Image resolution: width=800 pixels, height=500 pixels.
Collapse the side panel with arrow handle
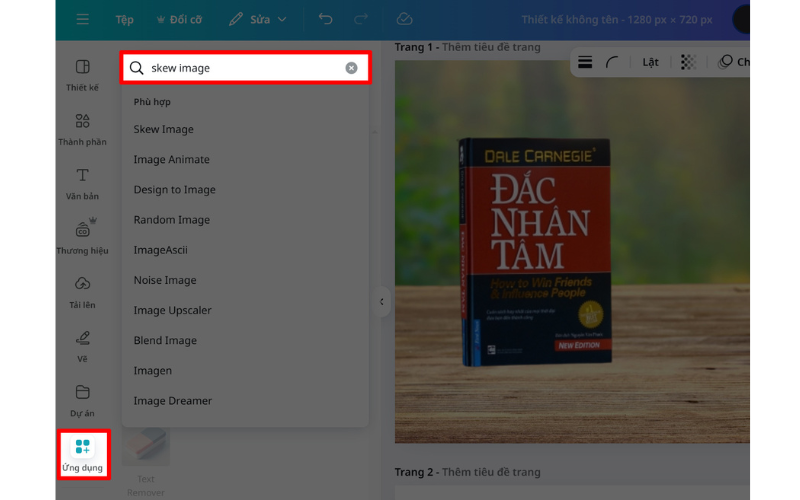pos(382,302)
